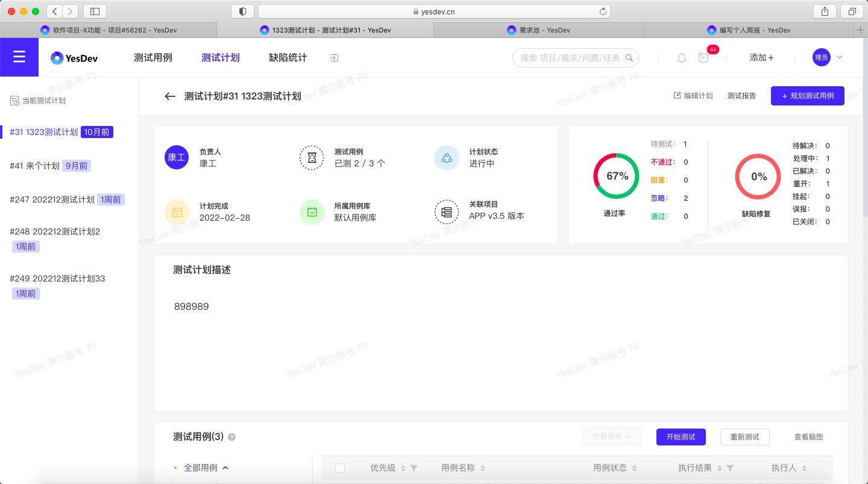This screenshot has height=484, width=868.
Task: Open the 理员 account dropdown
Action: click(x=829, y=57)
